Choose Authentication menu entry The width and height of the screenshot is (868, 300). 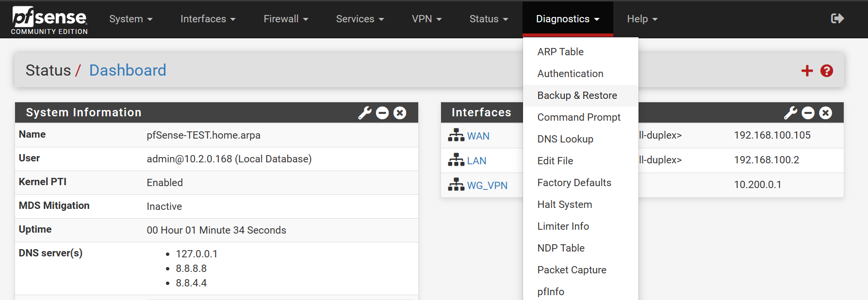click(581, 74)
